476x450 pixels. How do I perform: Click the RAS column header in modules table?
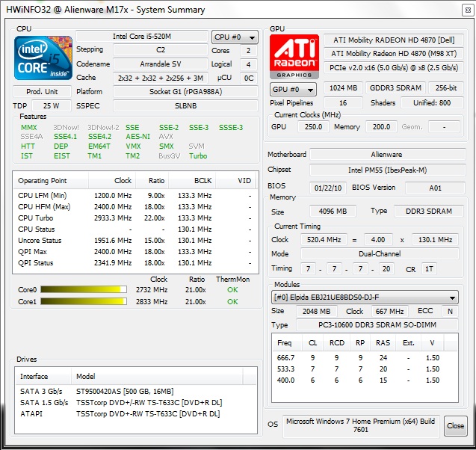[383, 343]
